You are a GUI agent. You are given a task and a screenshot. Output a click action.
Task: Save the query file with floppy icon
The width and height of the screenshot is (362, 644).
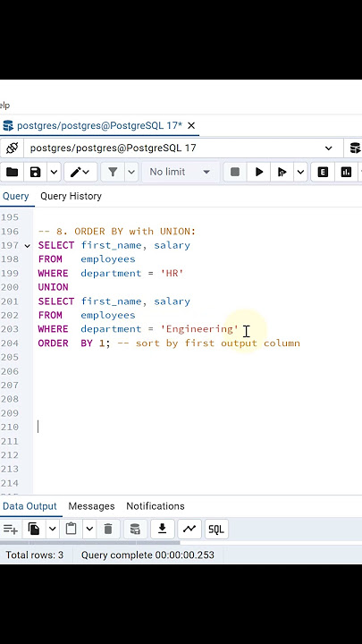(35, 172)
